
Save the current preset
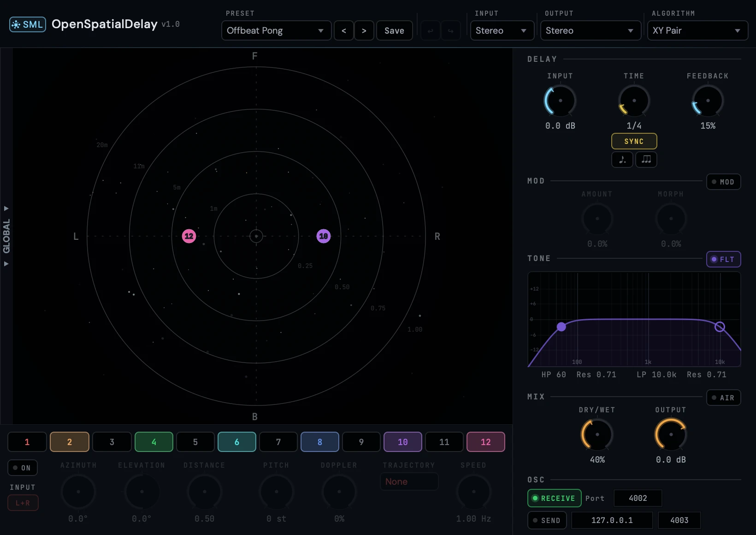tap(395, 31)
